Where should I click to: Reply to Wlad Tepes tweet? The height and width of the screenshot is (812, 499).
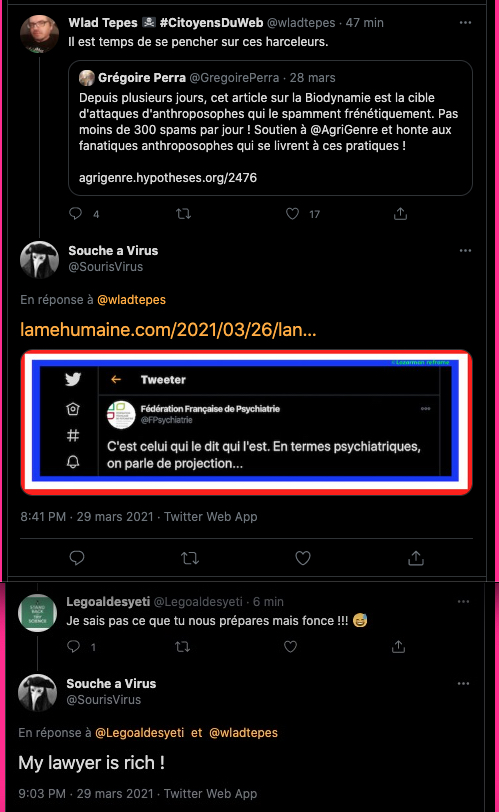pyautogui.click(x=76, y=213)
